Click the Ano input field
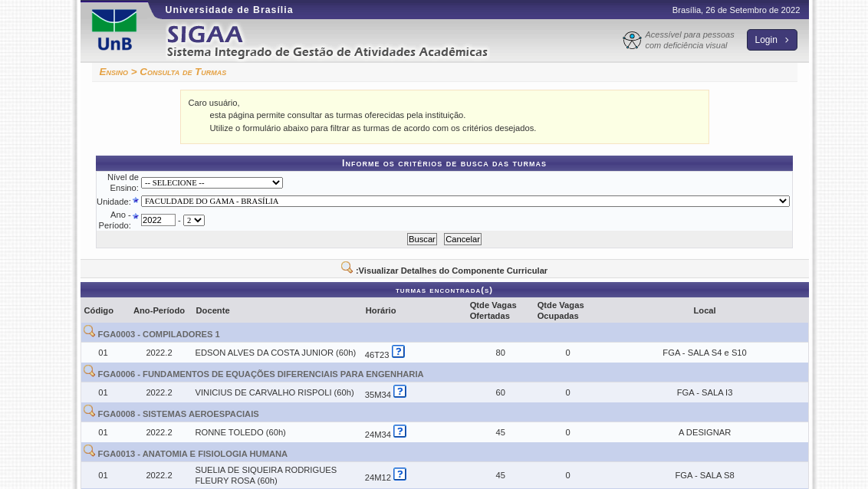This screenshot has width=868, height=489. tap(158, 221)
